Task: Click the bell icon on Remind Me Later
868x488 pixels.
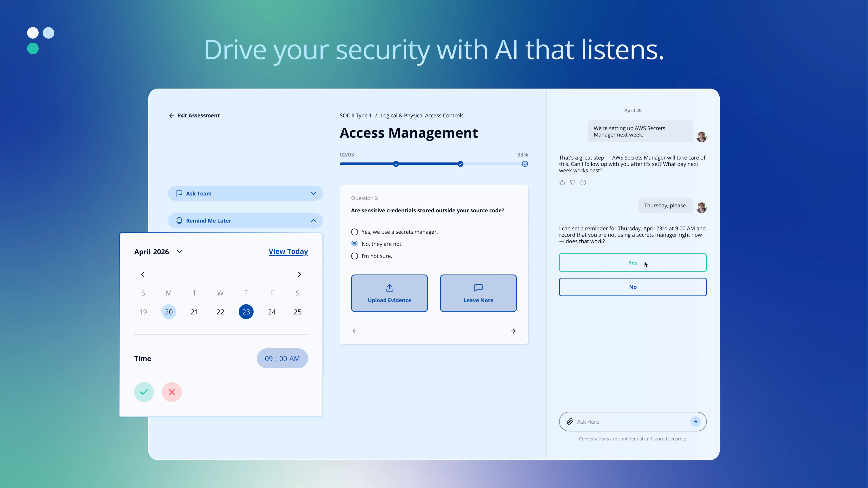Action: point(179,221)
